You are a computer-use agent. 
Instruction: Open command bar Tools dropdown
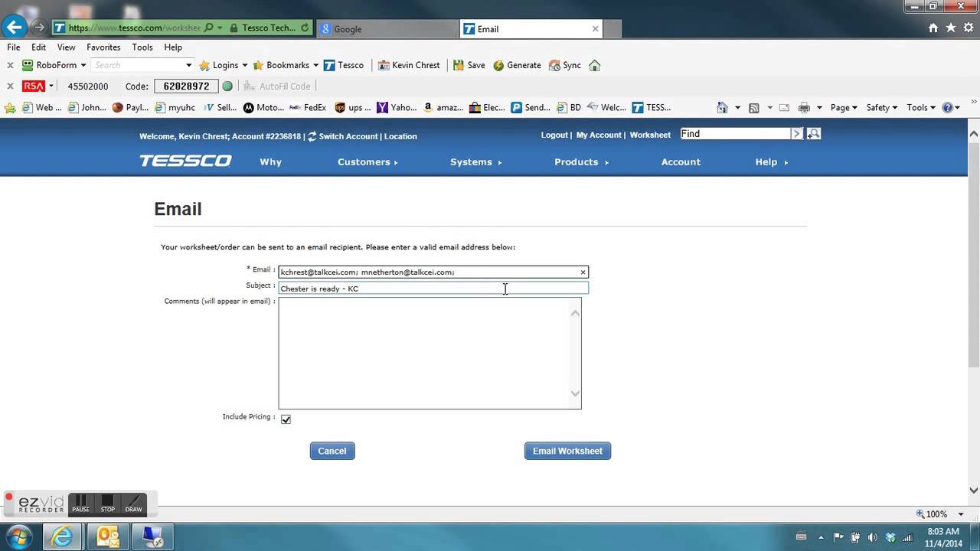point(921,108)
